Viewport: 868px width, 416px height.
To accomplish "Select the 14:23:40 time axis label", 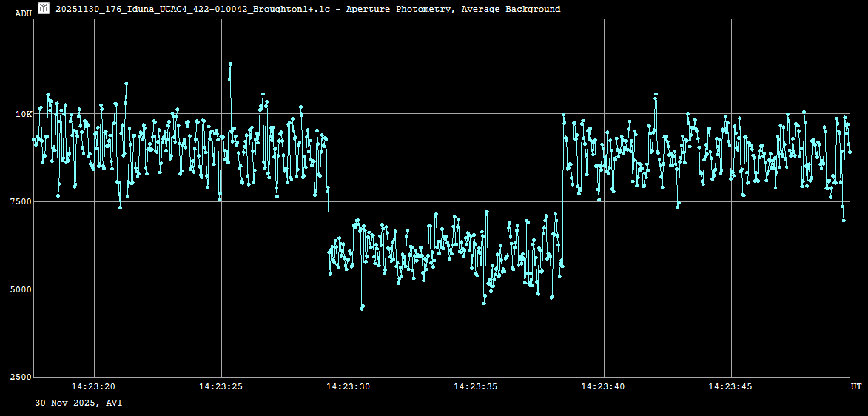I will (x=604, y=386).
